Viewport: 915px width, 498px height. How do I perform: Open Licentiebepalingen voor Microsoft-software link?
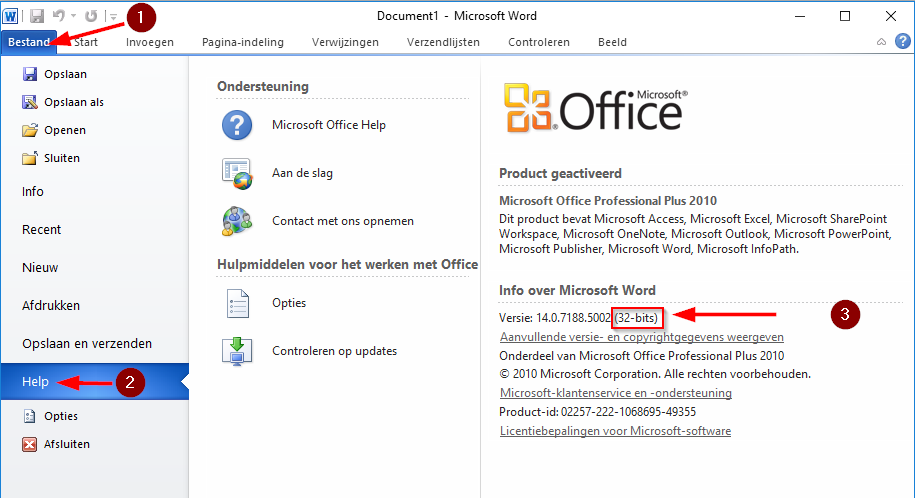pos(614,431)
